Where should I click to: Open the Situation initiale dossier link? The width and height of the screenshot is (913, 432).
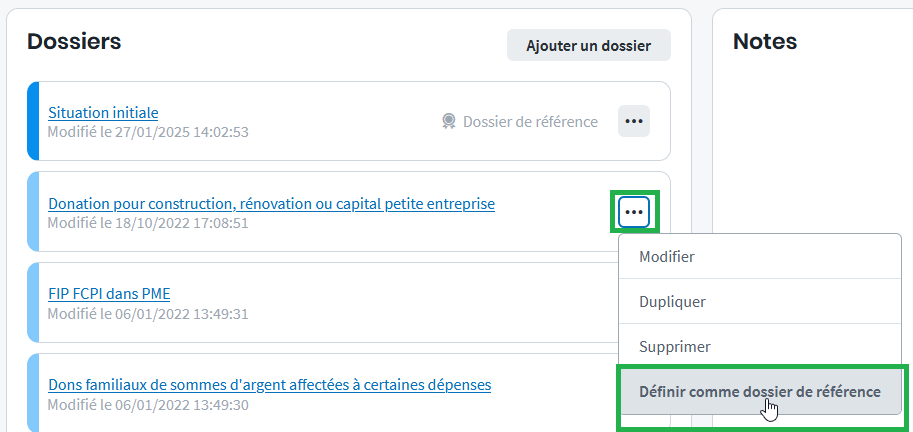(103, 113)
